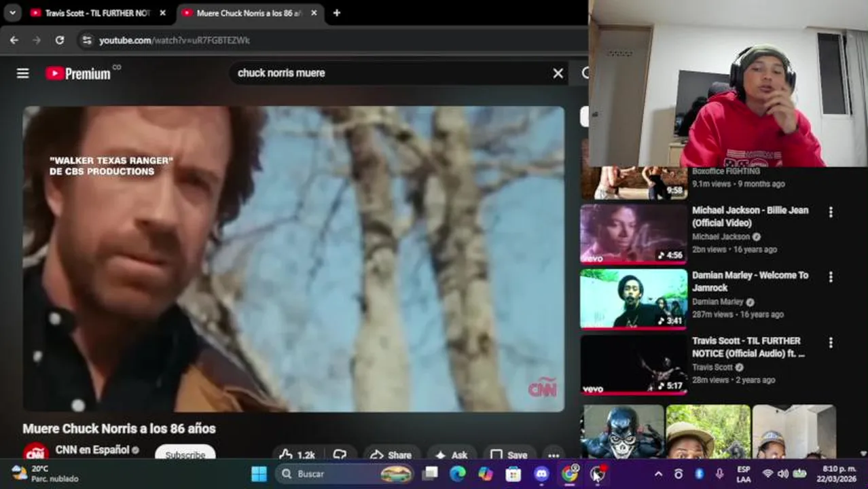Open Task View from the taskbar
The width and height of the screenshot is (868, 489).
[431, 473]
